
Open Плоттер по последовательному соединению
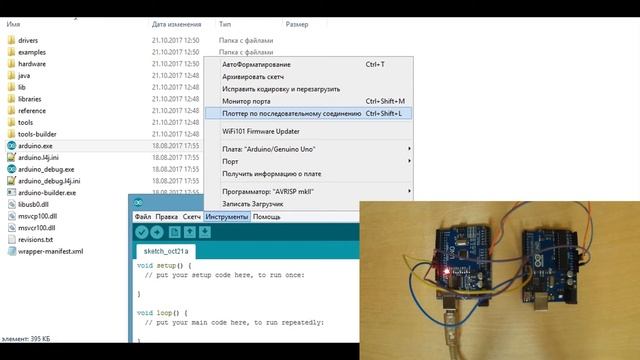coord(309,113)
